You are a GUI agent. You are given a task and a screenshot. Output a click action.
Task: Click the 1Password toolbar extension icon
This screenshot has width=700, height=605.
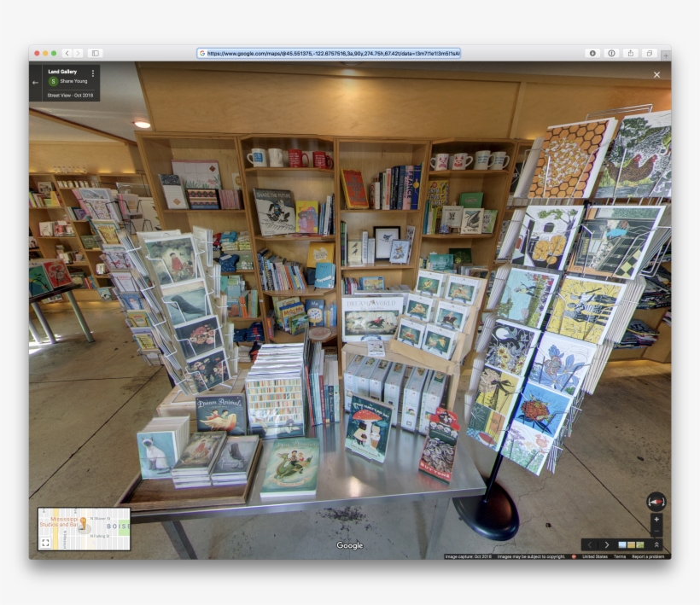(x=611, y=53)
